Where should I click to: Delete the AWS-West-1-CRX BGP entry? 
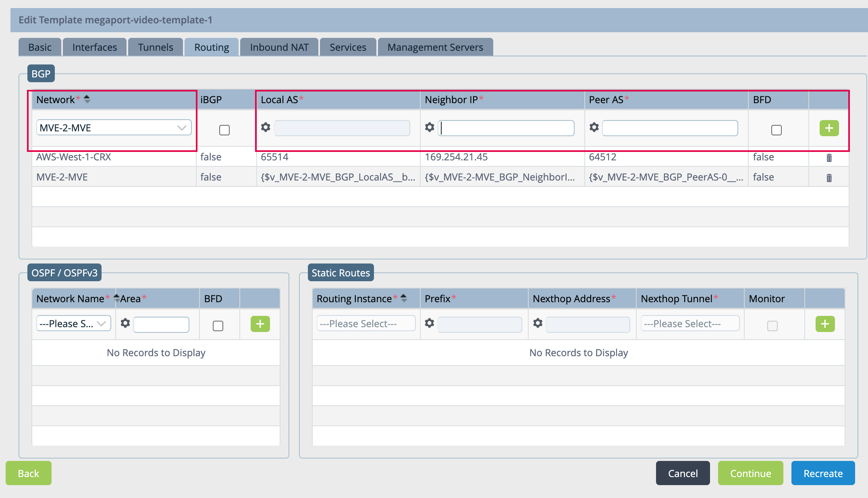[x=829, y=157]
